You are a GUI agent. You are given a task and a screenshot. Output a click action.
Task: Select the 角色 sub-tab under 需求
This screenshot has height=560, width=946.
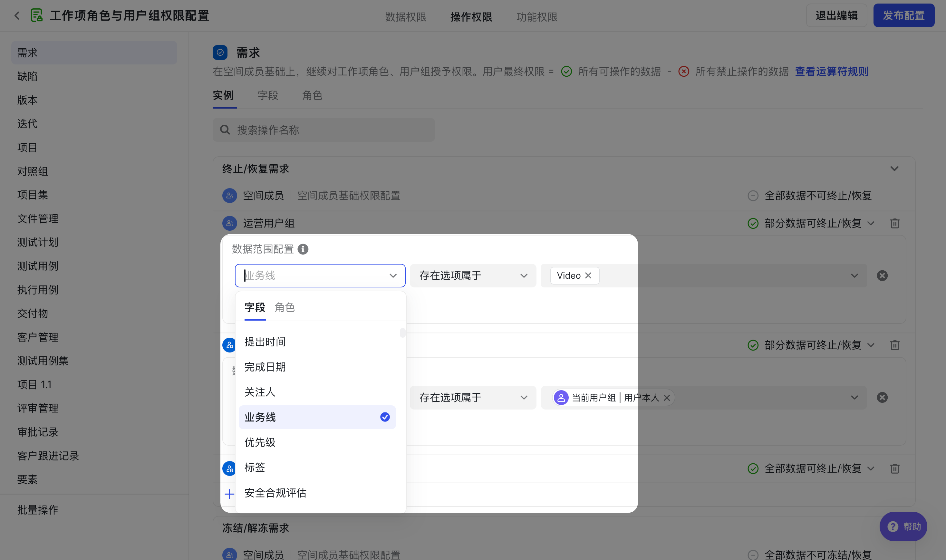point(312,95)
